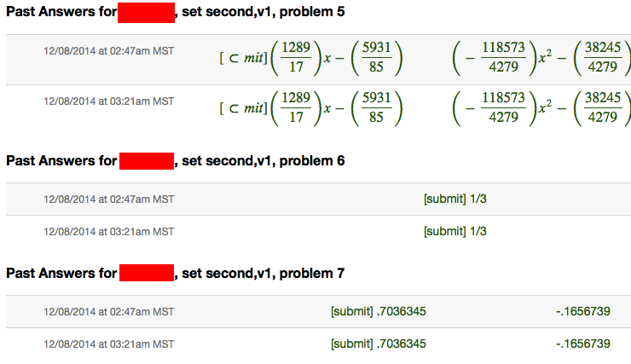
Task: Select the 02:47am timestamp in problem 5
Action: (x=108, y=51)
